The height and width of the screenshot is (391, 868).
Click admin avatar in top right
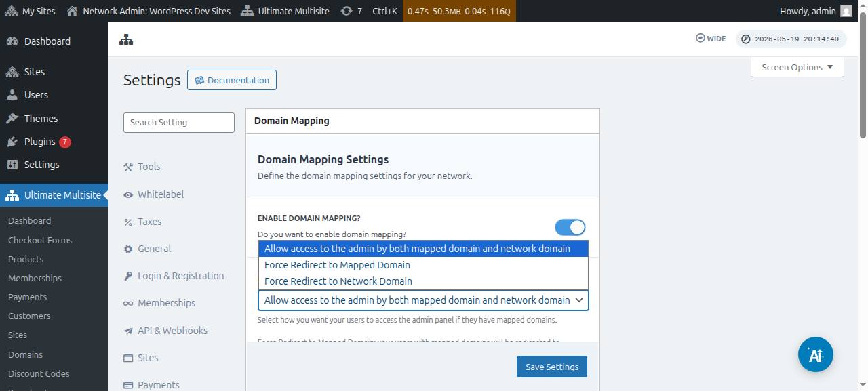tap(846, 11)
